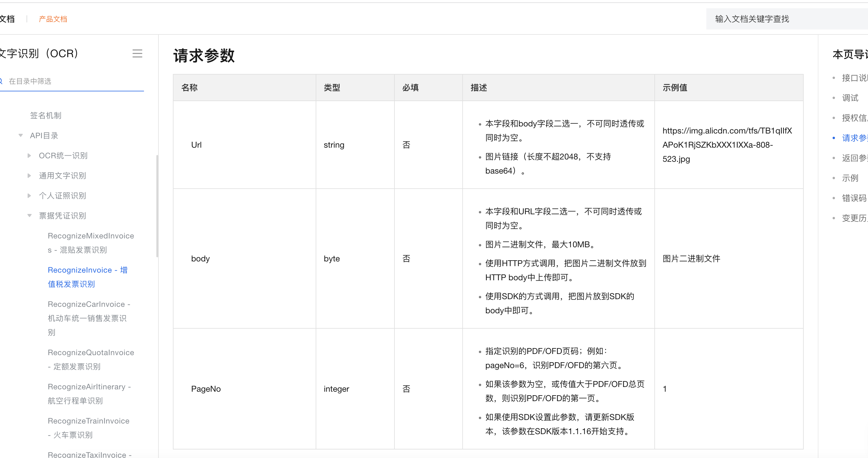Open RecognizeMixedInvoices 混贴发票识别 page
Screen dimensions: 868x458
(x=91, y=243)
